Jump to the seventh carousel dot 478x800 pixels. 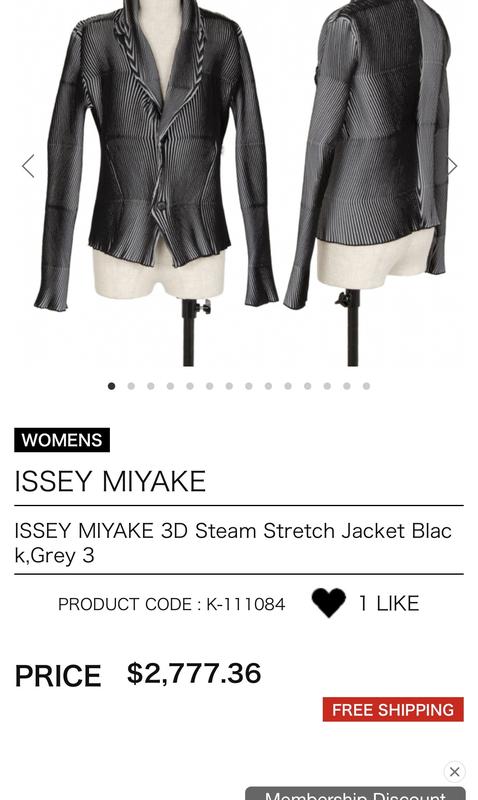(229, 386)
